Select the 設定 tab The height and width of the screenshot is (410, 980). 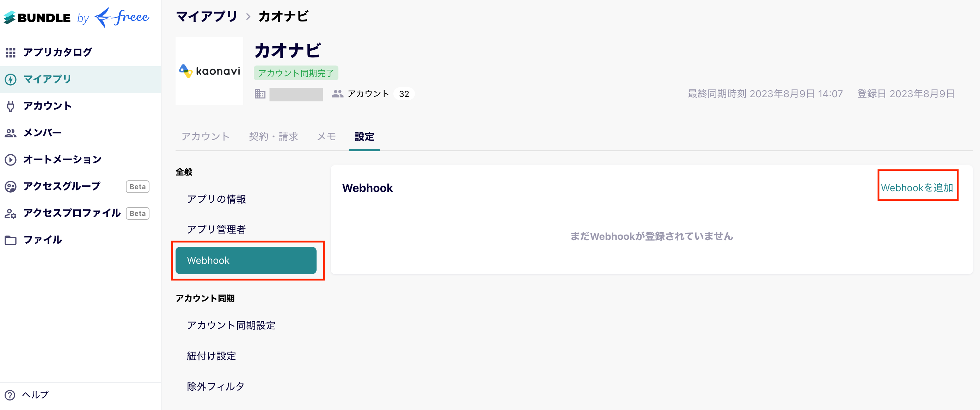click(x=365, y=137)
